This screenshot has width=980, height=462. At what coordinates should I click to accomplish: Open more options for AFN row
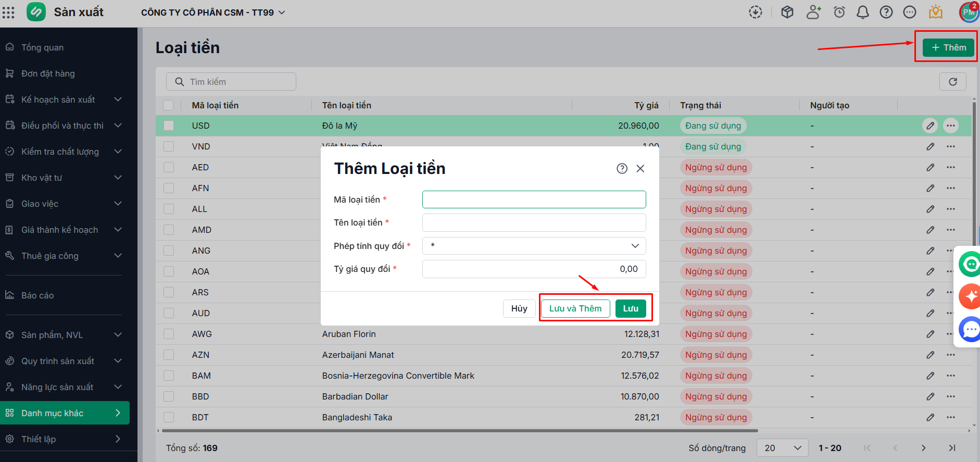click(951, 188)
